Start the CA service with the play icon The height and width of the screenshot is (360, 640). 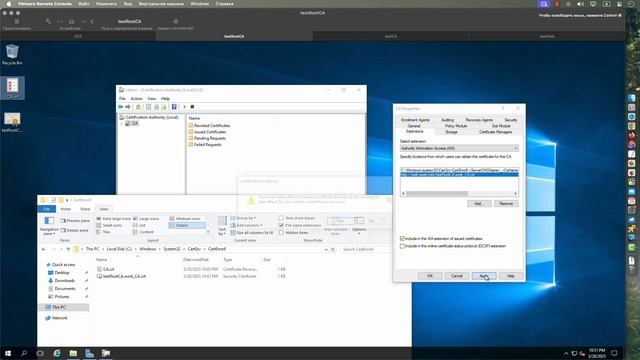[x=184, y=107]
